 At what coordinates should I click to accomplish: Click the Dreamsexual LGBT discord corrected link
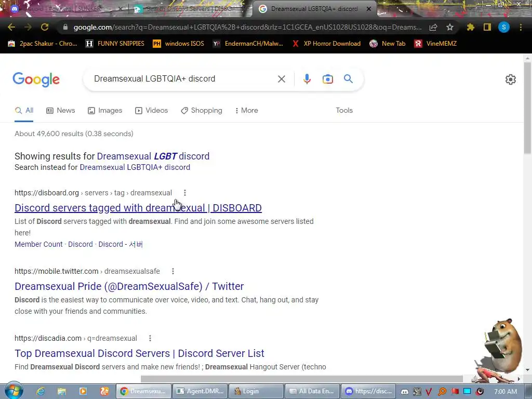pyautogui.click(x=153, y=156)
